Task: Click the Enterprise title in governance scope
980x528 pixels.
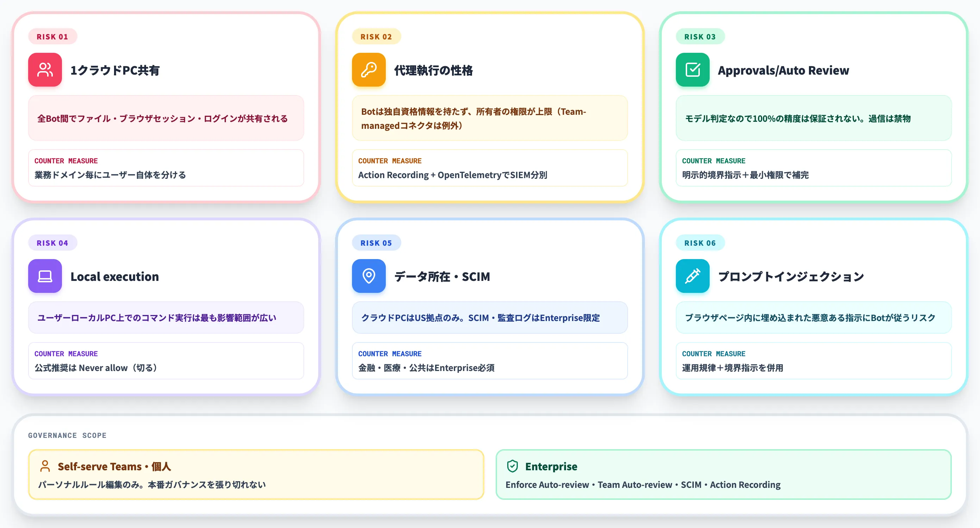Action: coord(551,466)
